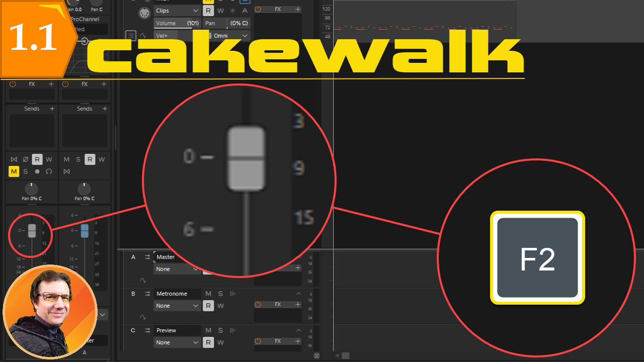
Task: Solo the right mixer strip
Action: pos(78,159)
